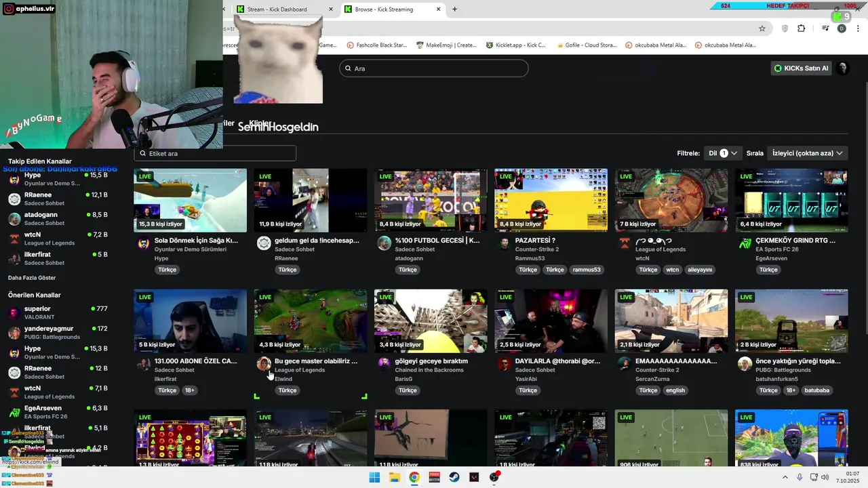Open volume icon in system tray
The height and width of the screenshot is (488, 868).
point(825,477)
